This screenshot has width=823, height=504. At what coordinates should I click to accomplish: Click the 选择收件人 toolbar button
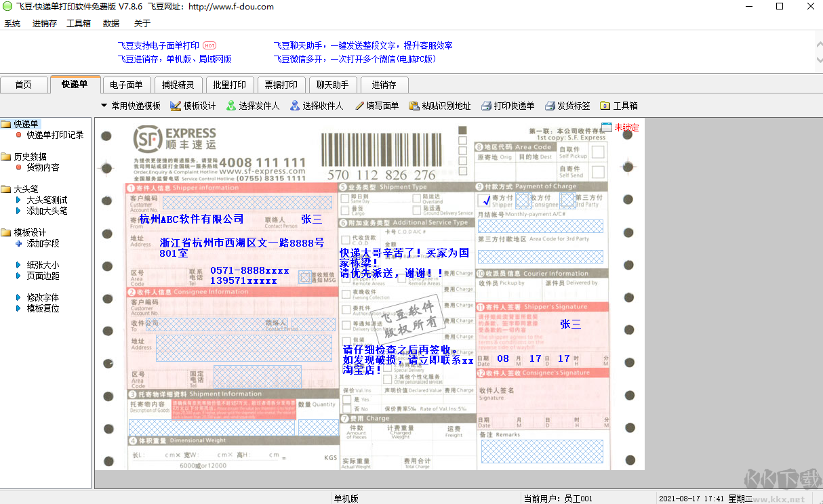click(317, 106)
